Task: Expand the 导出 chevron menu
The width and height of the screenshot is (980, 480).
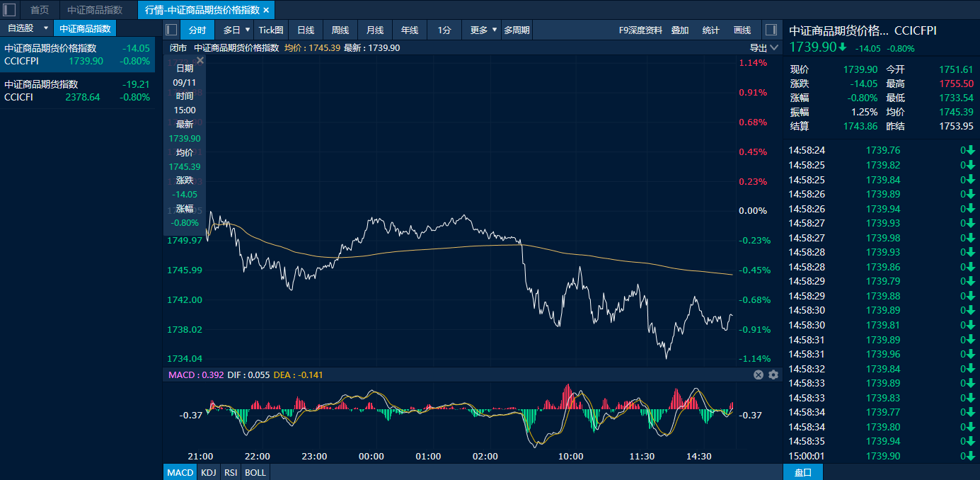Action: pos(774,48)
